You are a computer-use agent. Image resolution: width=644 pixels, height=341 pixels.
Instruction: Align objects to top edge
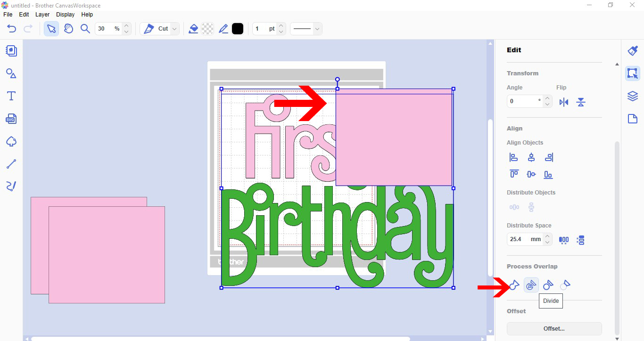point(514,174)
